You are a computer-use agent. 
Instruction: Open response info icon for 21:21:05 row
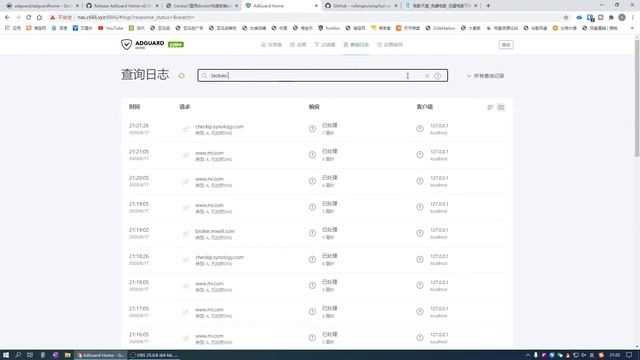click(x=312, y=155)
